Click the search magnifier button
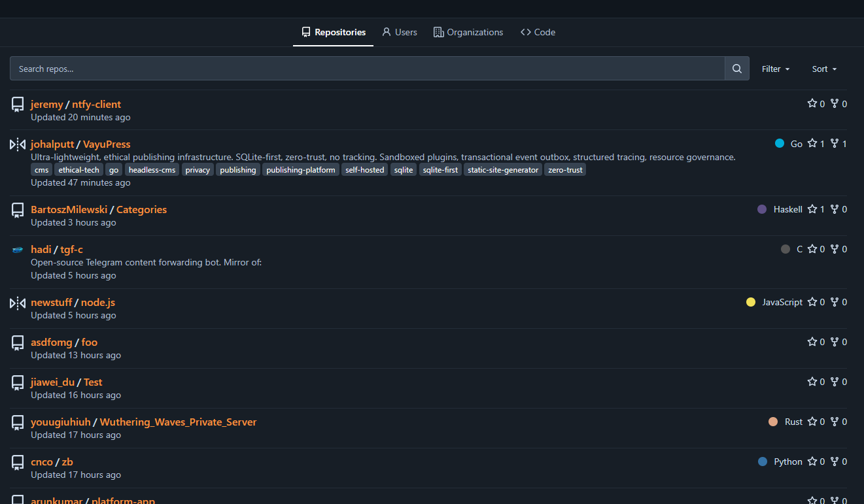 [737, 69]
